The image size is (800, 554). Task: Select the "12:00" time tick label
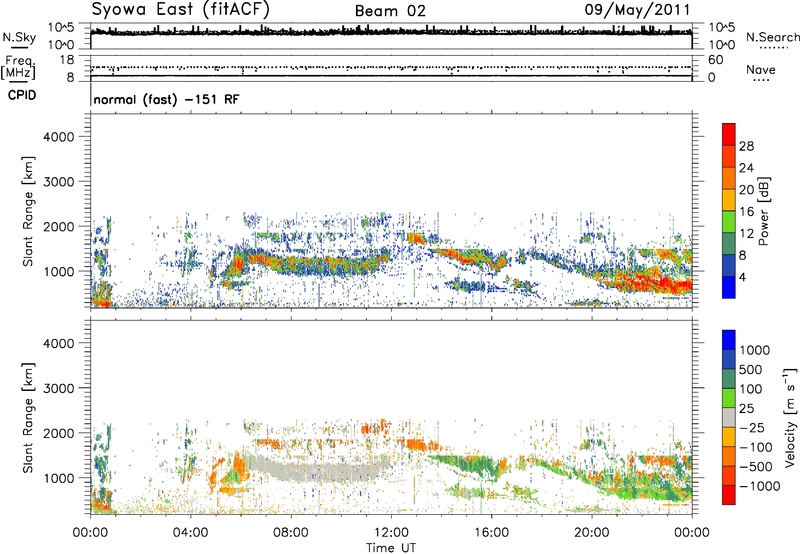[391, 533]
